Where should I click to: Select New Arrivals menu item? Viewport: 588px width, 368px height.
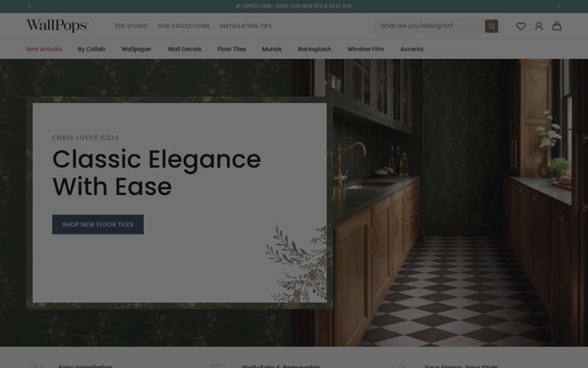43,49
